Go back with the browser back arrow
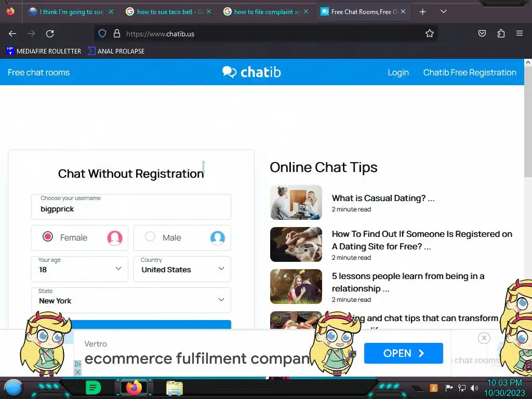This screenshot has width=532, height=399. click(12, 34)
